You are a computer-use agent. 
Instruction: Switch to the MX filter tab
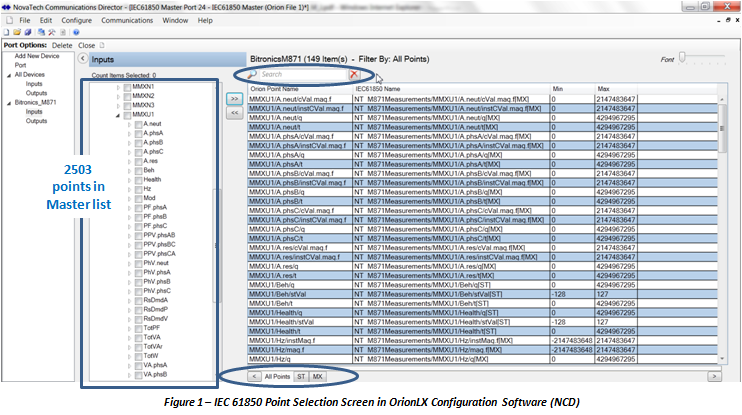(318, 377)
